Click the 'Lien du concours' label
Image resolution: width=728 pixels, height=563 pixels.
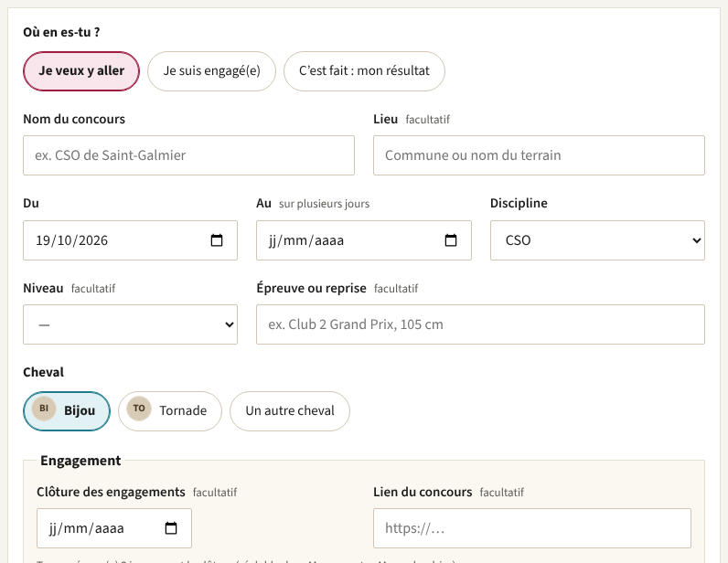(x=423, y=492)
